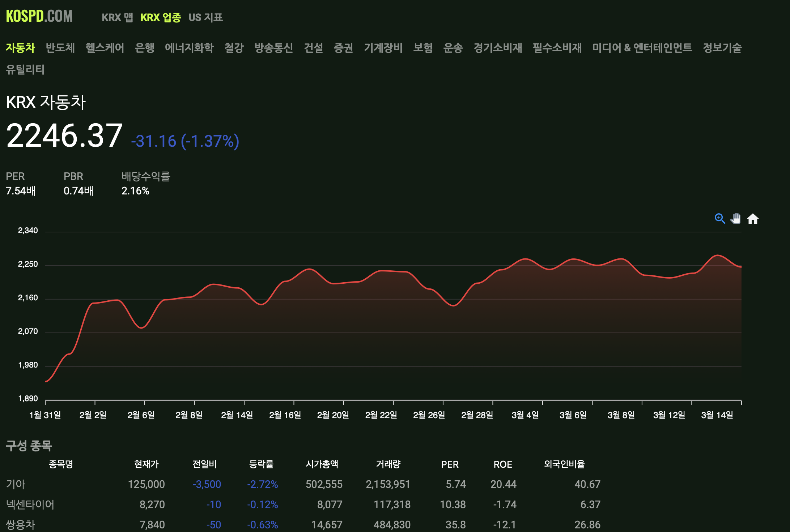This screenshot has height=532, width=790.
Task: Sort by 거래량 column header
Action: point(388,464)
